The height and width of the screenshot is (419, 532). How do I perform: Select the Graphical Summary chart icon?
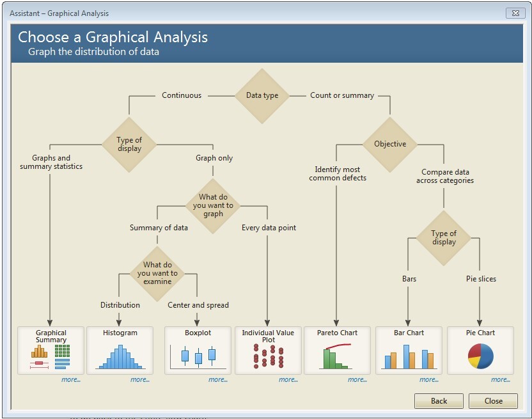[x=51, y=351]
